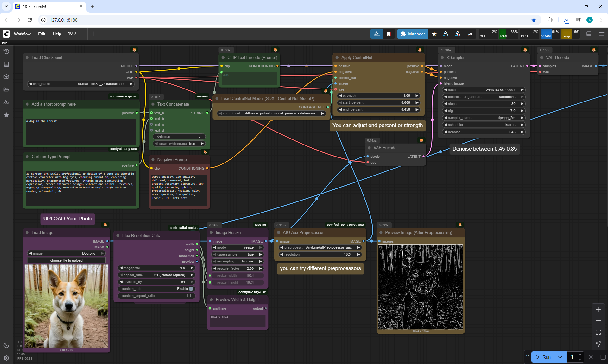Open the queue history sidebar icon
Image resolution: width=608 pixels, height=364 pixels.
tap(6, 52)
